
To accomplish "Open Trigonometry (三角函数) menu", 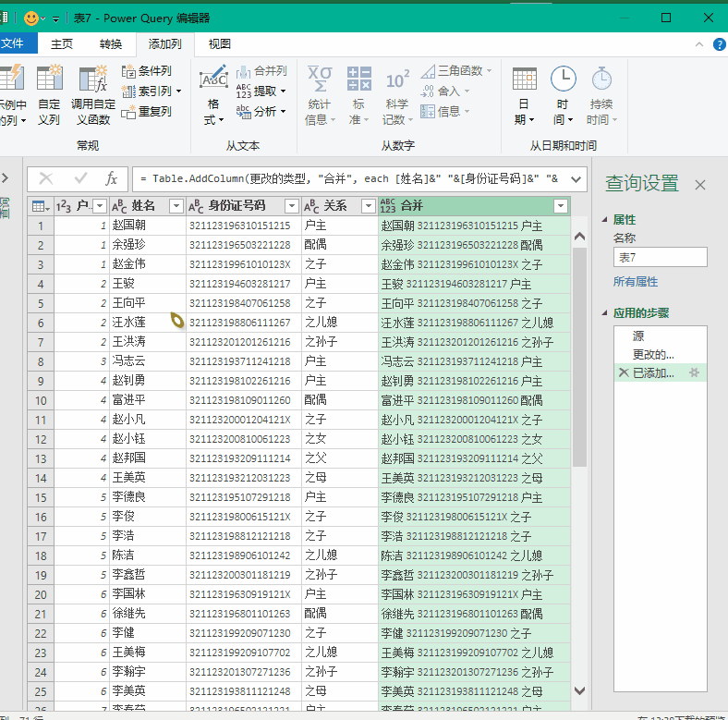I will coord(456,71).
